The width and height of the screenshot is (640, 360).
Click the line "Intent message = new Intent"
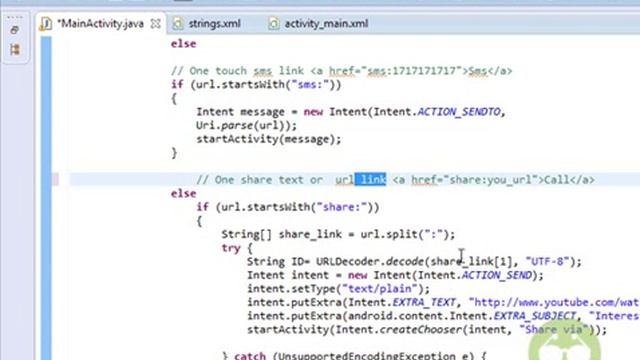point(351,112)
